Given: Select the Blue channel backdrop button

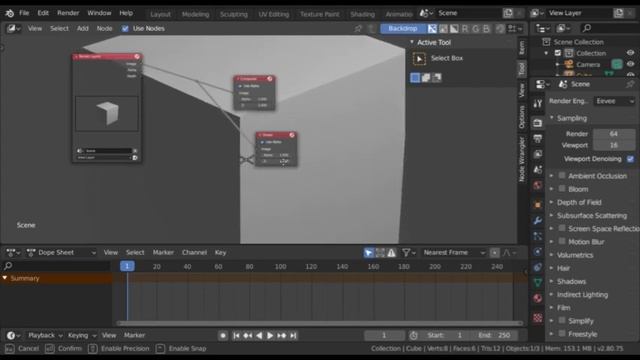Looking at the screenshot, I should tap(486, 29).
